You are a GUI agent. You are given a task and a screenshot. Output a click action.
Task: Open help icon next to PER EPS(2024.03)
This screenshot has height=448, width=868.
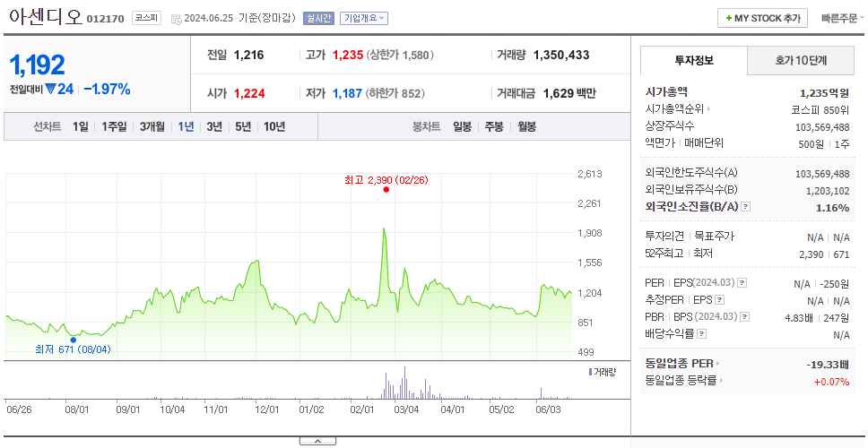point(742,283)
